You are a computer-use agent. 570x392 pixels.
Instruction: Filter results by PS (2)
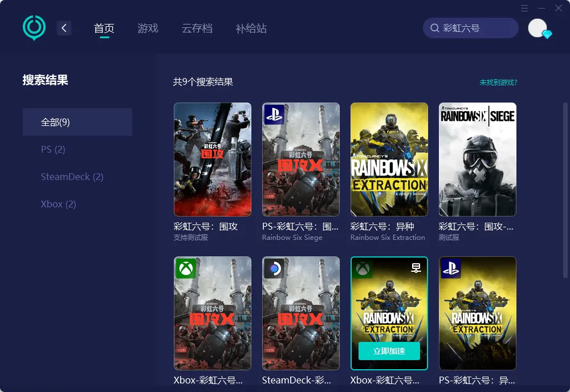(x=53, y=149)
